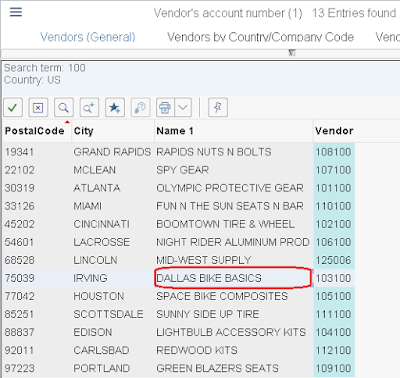Image resolution: width=400 pixels, height=378 pixels.
Task: Add to personal list star icon
Action: pyautogui.click(x=115, y=107)
